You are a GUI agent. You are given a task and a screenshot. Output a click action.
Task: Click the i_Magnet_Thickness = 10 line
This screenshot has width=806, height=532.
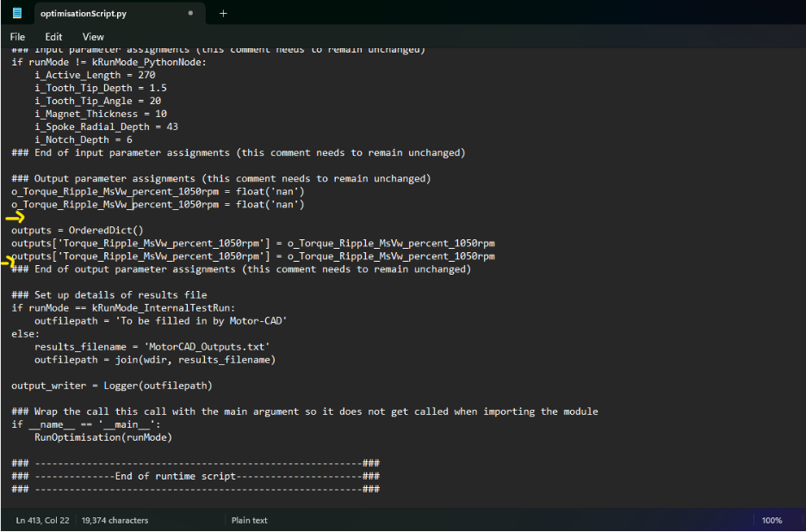(101, 114)
